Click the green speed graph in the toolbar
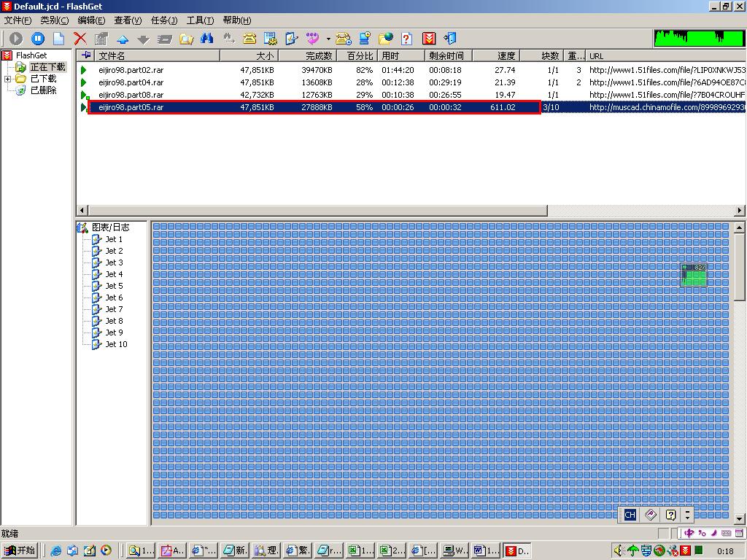The image size is (747, 560). tap(699, 38)
